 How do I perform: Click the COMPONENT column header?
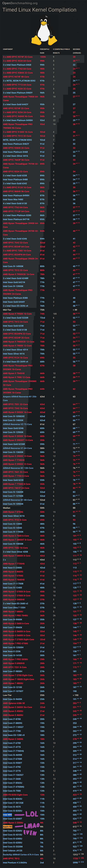pos(8,49)
